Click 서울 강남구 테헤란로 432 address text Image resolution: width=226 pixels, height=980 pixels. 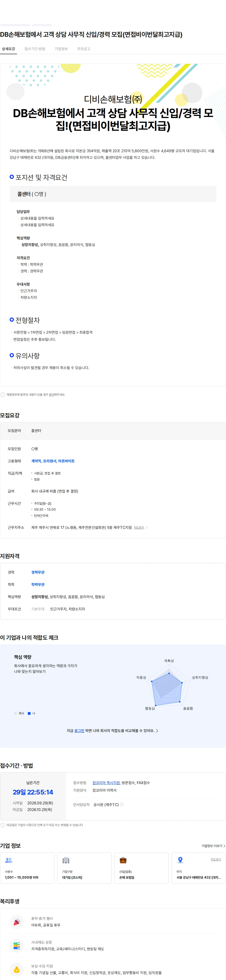199,878
